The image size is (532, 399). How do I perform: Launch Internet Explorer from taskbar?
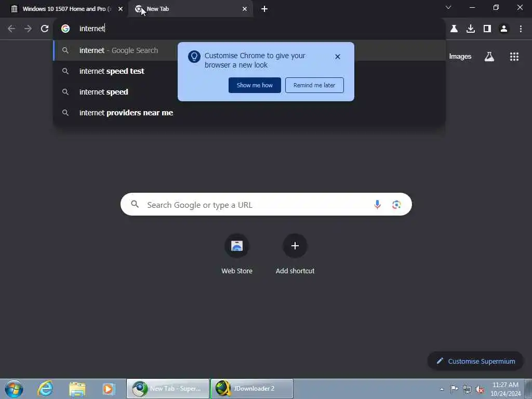(x=45, y=389)
